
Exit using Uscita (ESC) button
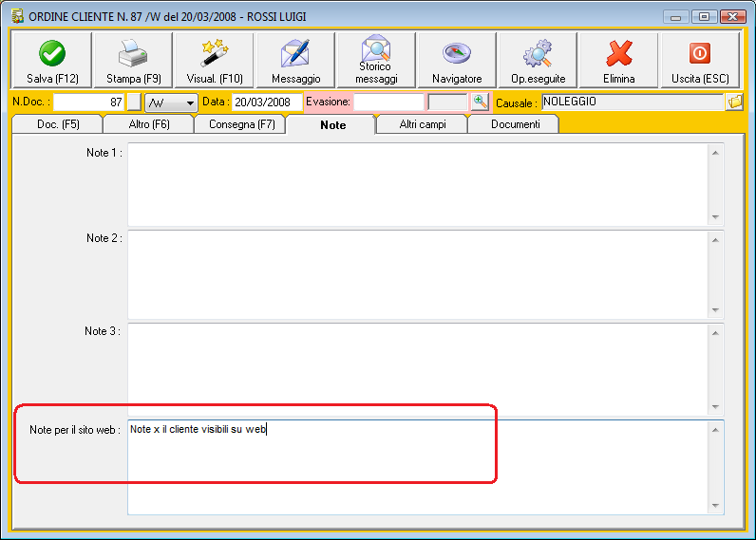pos(700,60)
